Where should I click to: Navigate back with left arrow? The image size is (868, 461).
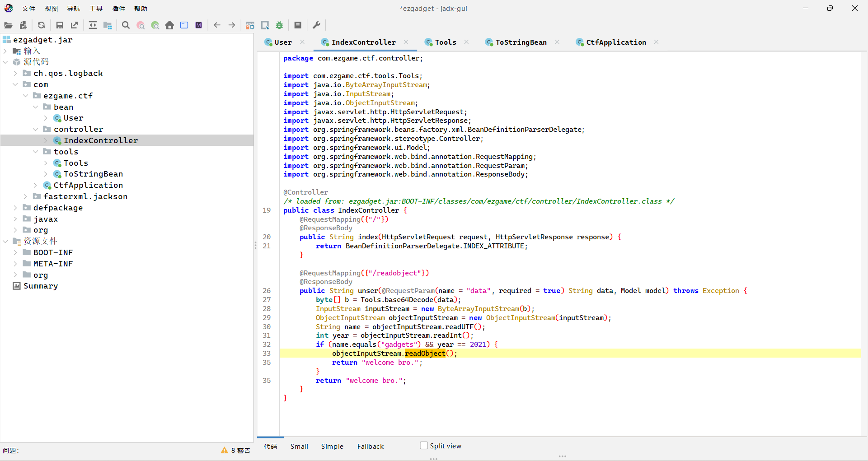point(217,25)
